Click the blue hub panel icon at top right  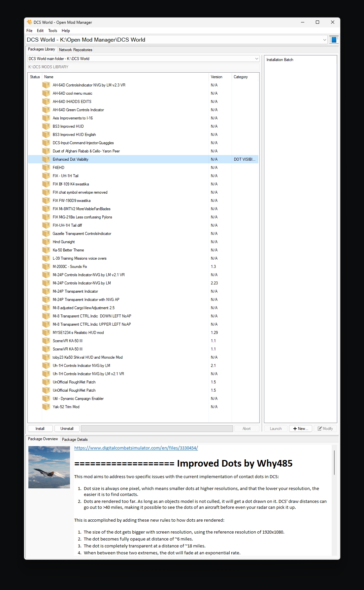click(334, 40)
